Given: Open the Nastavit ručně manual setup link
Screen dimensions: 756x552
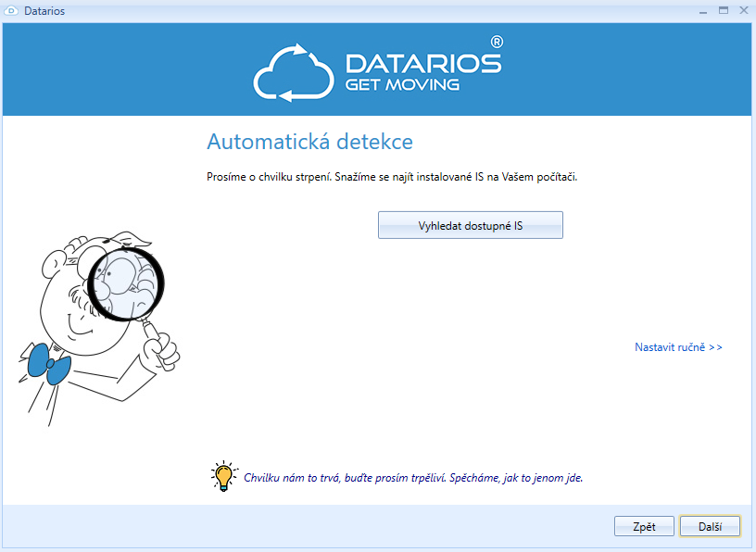Looking at the screenshot, I should click(x=678, y=347).
